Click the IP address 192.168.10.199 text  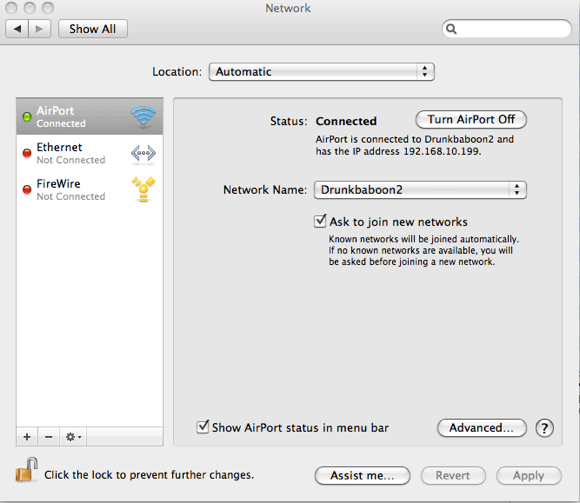[442, 151]
